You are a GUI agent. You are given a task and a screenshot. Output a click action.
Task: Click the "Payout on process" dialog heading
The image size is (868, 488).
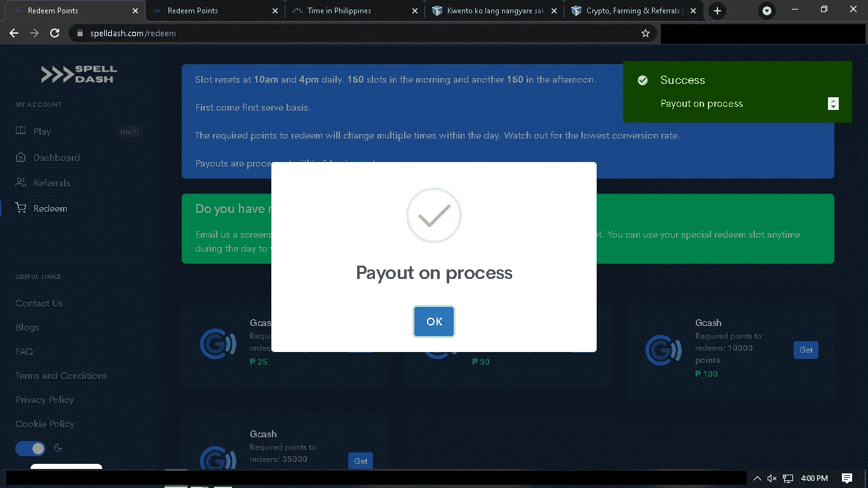434,273
